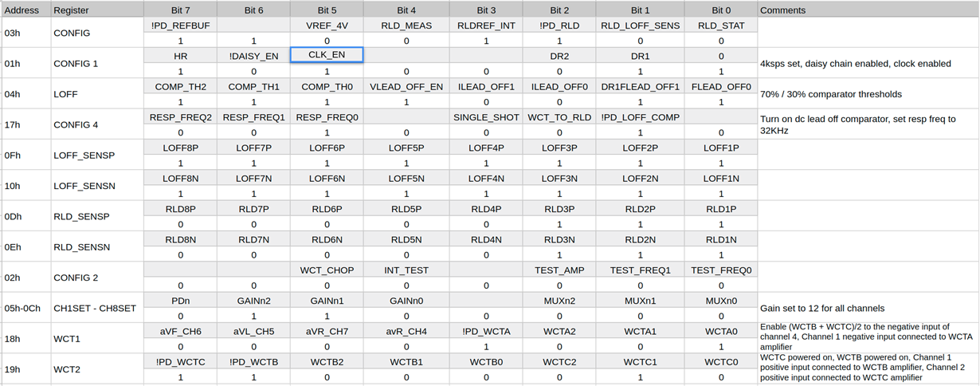Click the CH1SET - CH8SET register cell
The width and height of the screenshot is (980, 386).
click(96, 308)
